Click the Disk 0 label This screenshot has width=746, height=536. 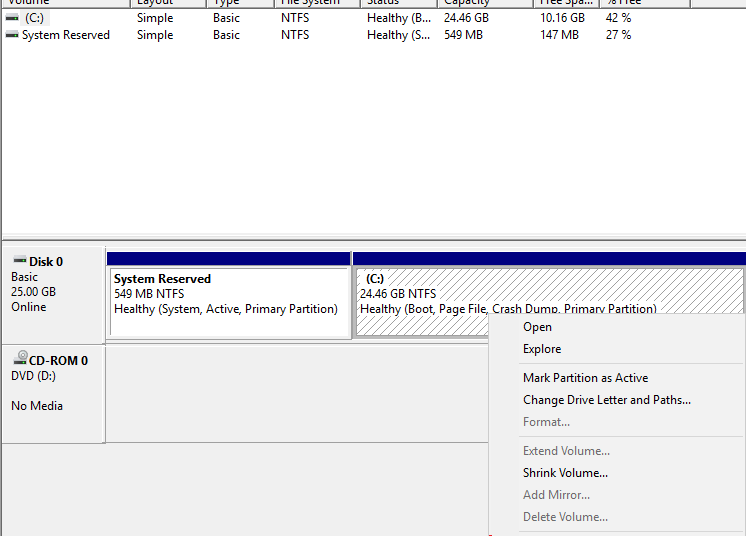pos(46,262)
